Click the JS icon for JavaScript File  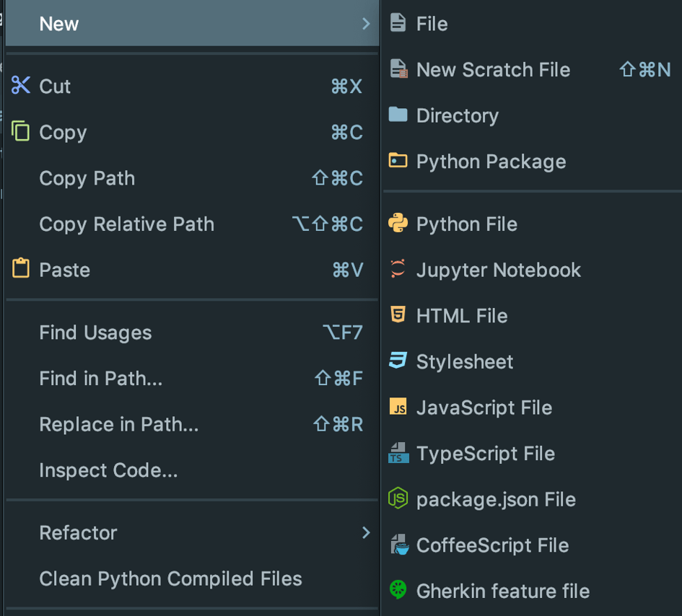(x=398, y=408)
